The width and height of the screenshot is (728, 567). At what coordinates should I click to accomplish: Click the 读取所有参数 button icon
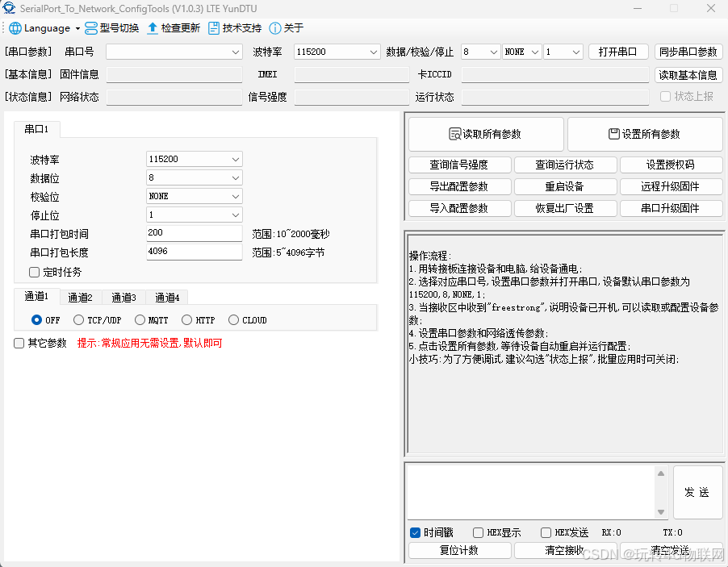tap(454, 134)
